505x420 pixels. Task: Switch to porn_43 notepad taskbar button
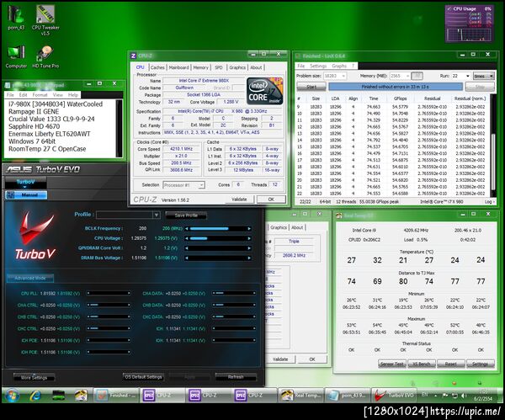(x=347, y=396)
